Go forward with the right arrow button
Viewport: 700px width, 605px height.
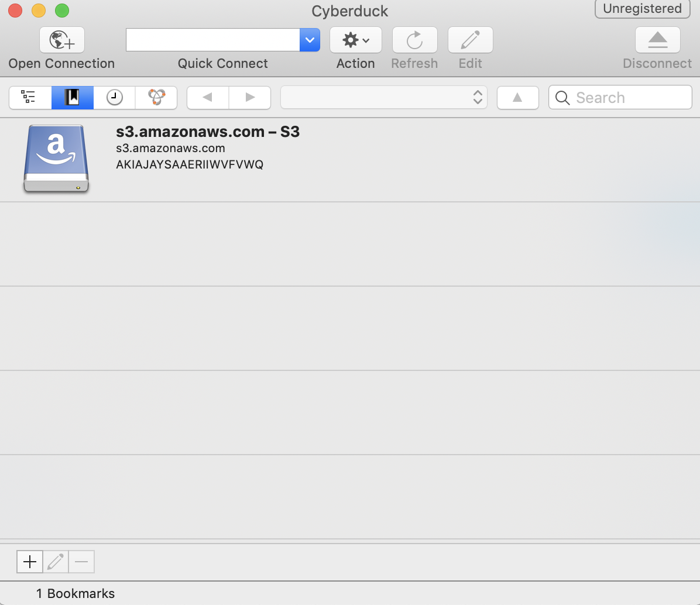click(250, 97)
